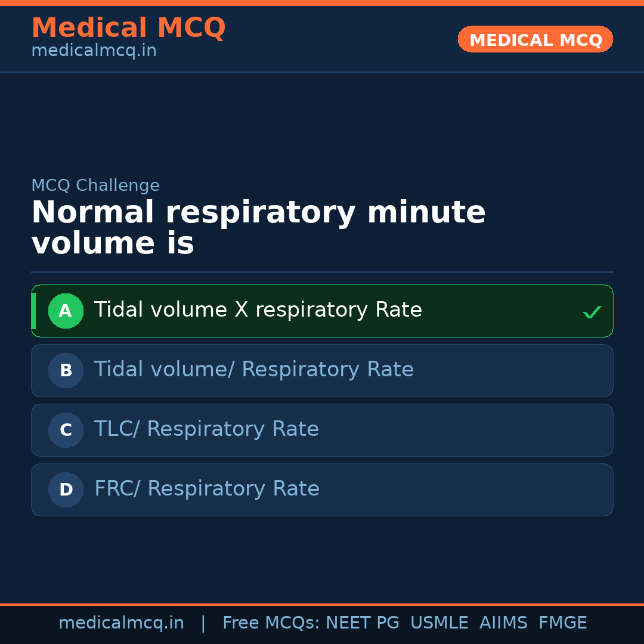
Task: Open the medicalmcq.in link in the footer
Action: tap(121, 623)
